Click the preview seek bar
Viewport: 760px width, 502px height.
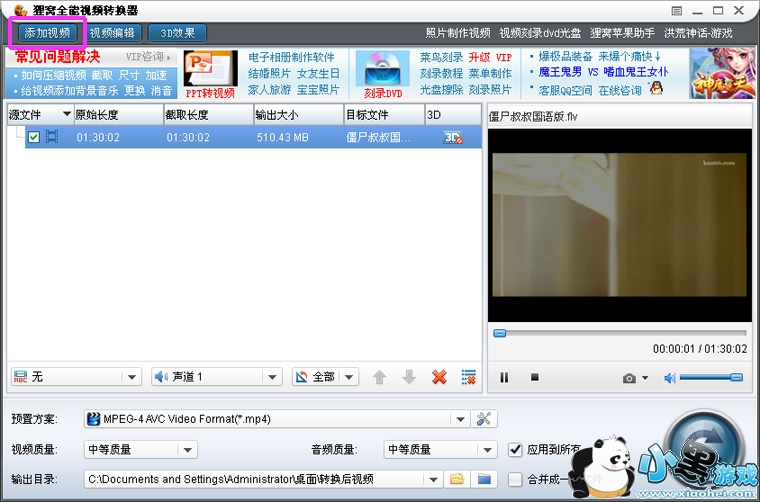[x=620, y=333]
